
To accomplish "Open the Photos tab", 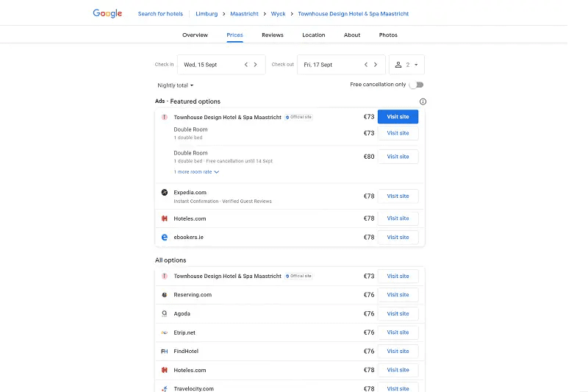I will [x=388, y=35].
